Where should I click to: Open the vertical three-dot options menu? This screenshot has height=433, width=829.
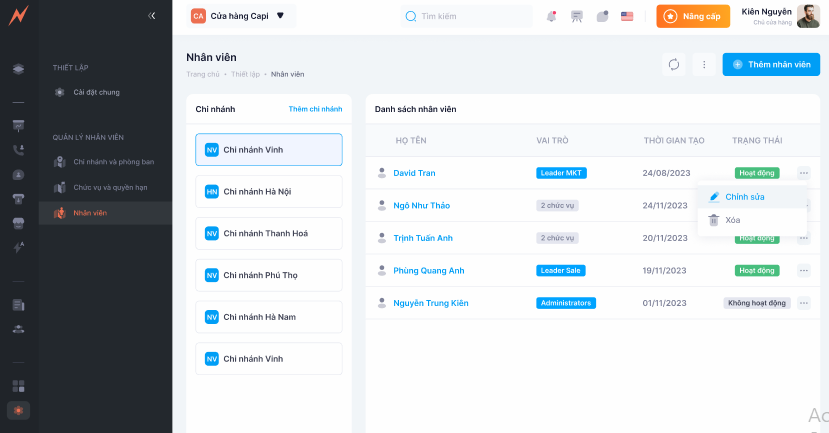pos(704,64)
